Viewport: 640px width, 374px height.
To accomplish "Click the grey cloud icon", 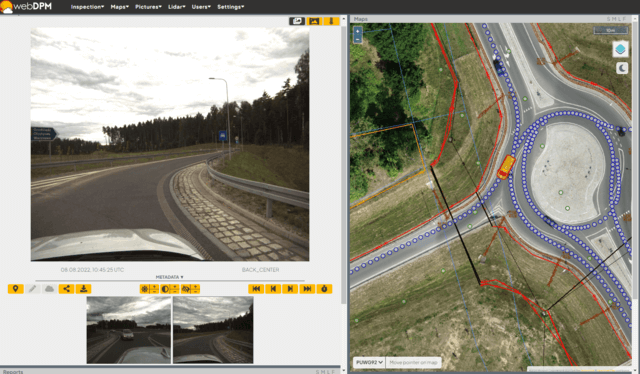I will 49,289.
